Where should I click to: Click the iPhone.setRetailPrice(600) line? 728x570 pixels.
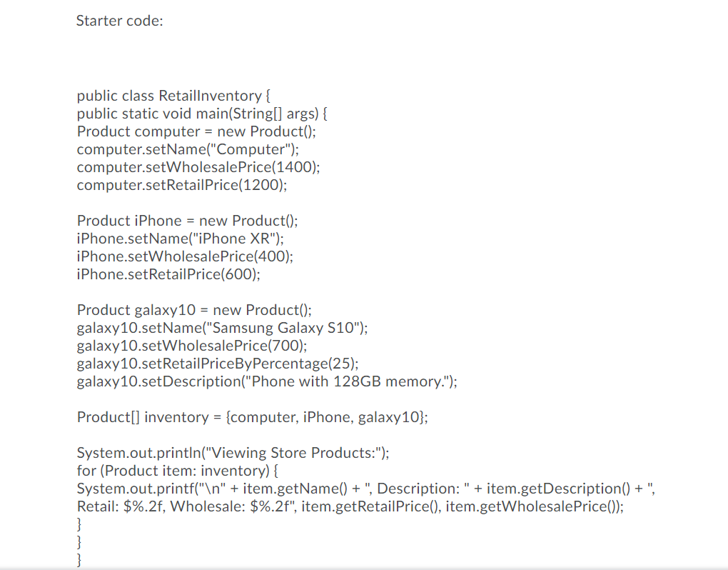point(168,274)
